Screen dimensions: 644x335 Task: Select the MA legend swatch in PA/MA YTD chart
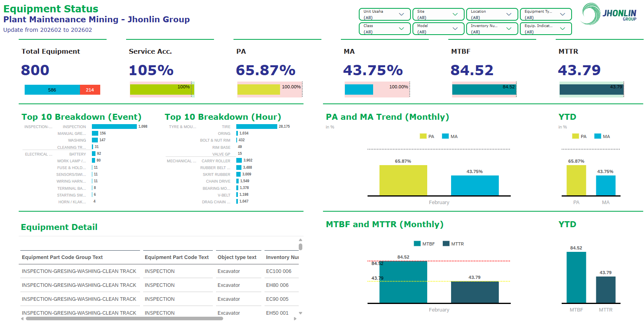tap(597, 136)
